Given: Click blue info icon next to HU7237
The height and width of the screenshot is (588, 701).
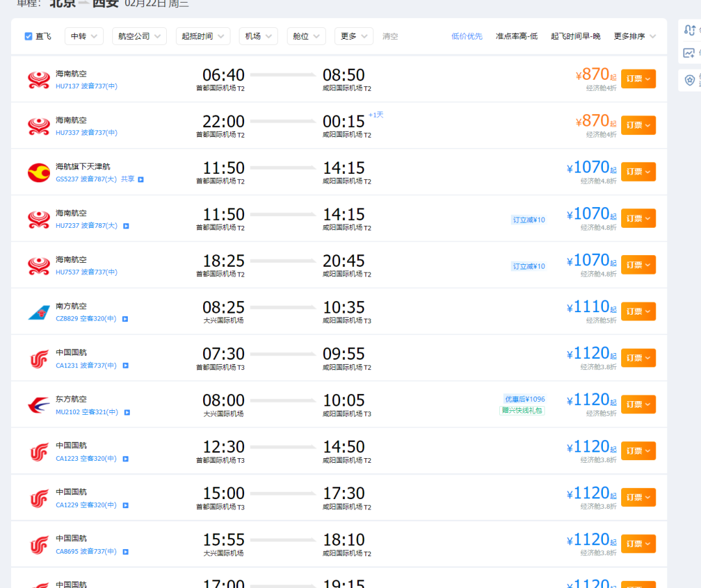Looking at the screenshot, I should (x=126, y=226).
